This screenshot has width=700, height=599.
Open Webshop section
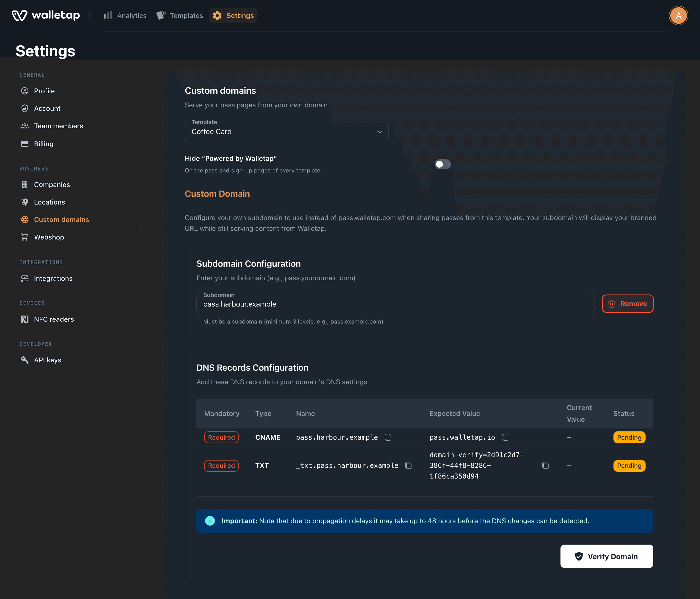click(x=77, y=237)
